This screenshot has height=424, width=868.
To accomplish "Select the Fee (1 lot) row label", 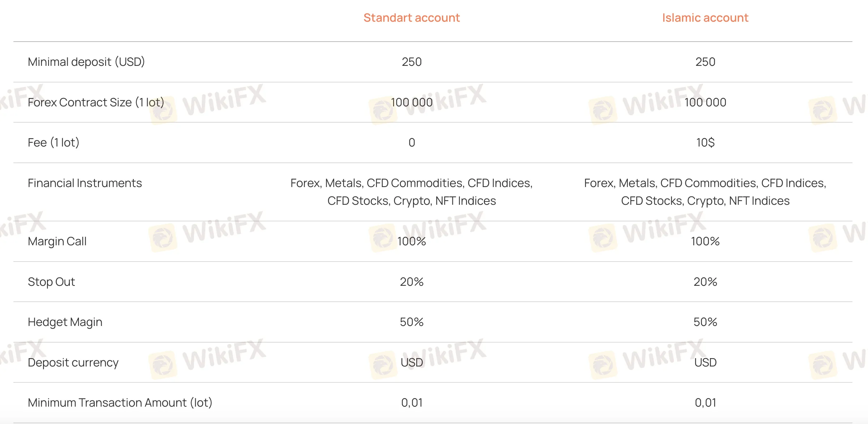I will pyautogui.click(x=54, y=143).
